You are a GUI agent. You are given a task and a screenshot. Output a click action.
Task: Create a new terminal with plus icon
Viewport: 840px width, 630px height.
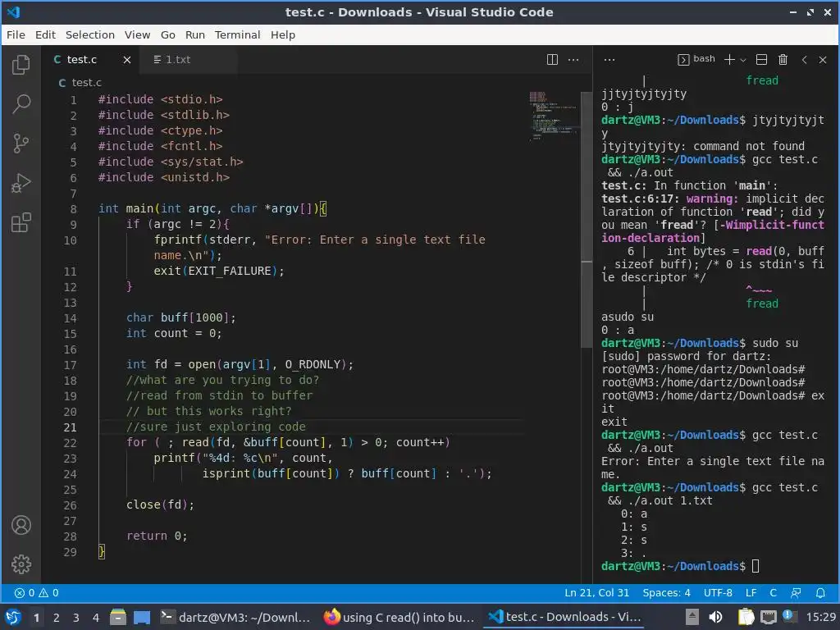point(729,59)
